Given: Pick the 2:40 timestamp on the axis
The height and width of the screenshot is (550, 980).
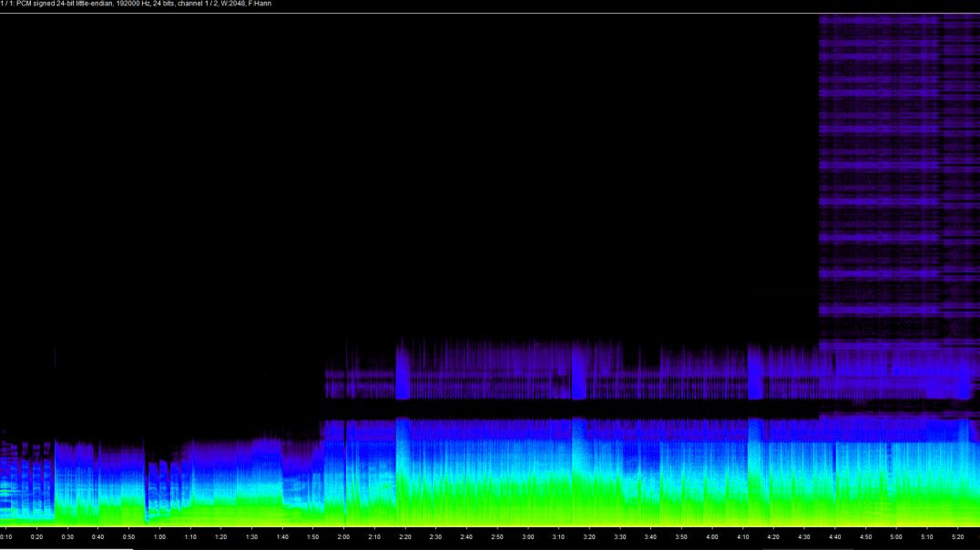Looking at the screenshot, I should coord(466,537).
